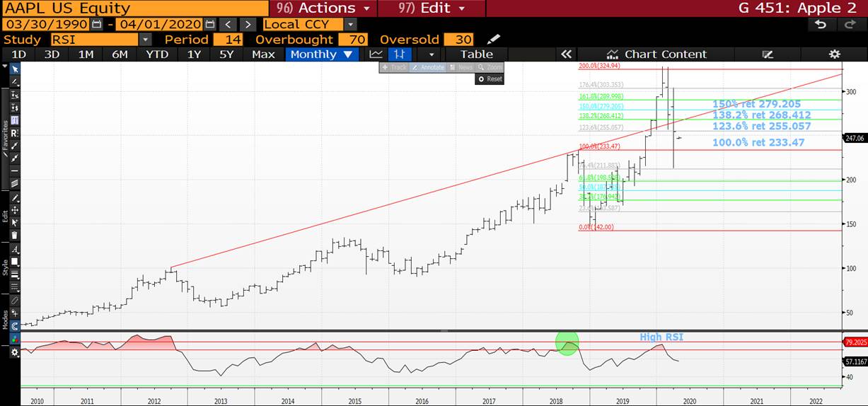Click the text style A icon

(x=16, y=248)
